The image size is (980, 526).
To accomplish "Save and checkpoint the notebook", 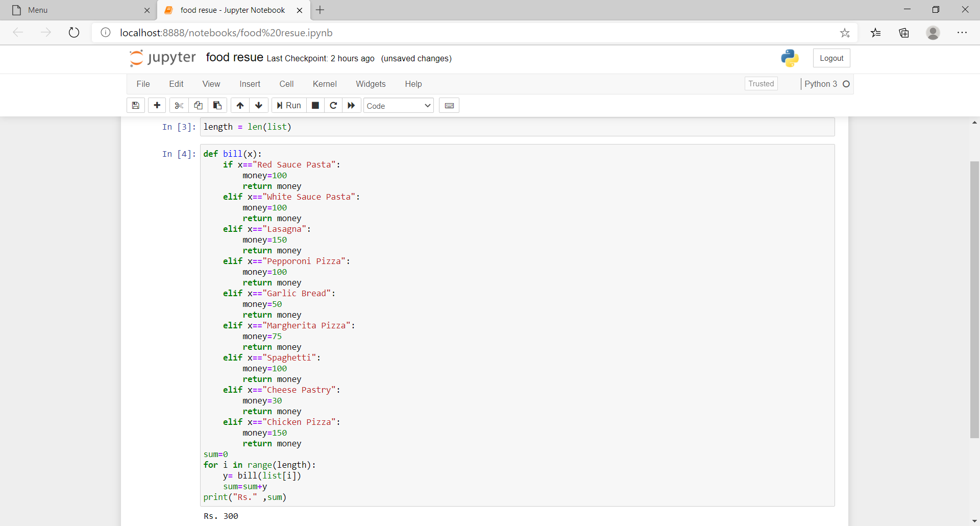I will (x=136, y=105).
